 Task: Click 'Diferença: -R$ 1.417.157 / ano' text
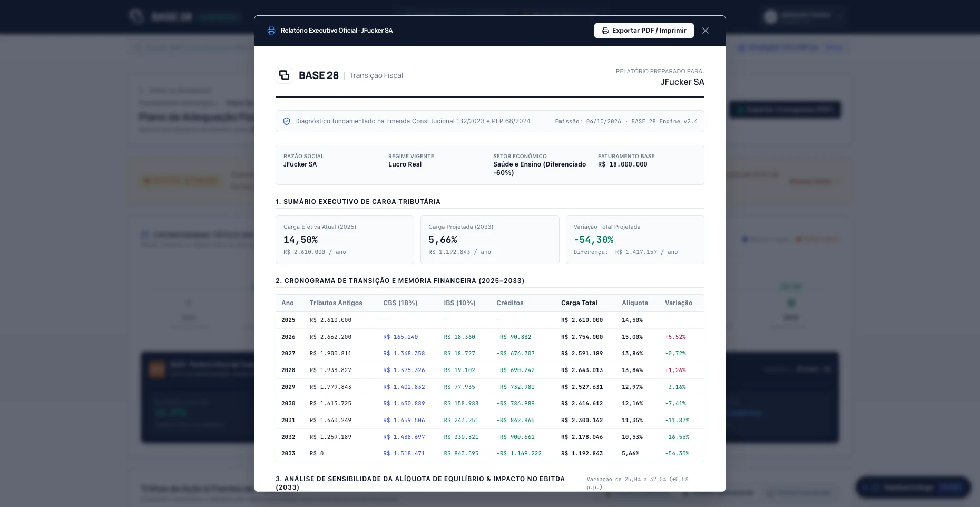(626, 252)
